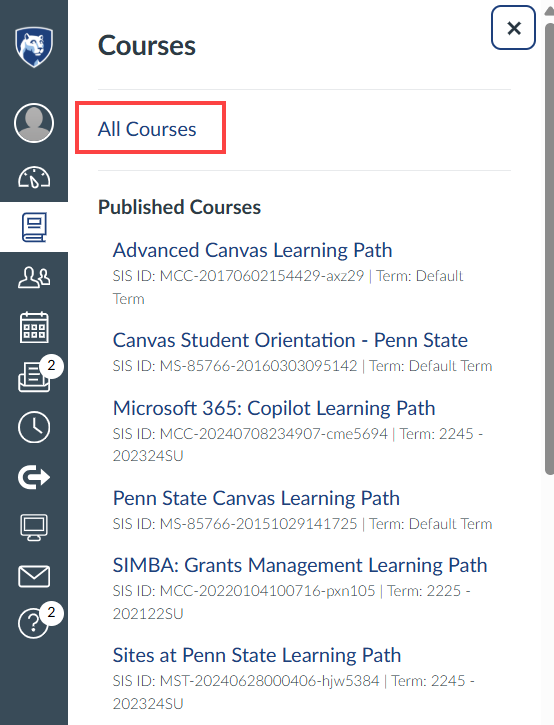Viewport: 554px width, 725px height.
Task: Open the Groups people icon
Action: (x=34, y=277)
